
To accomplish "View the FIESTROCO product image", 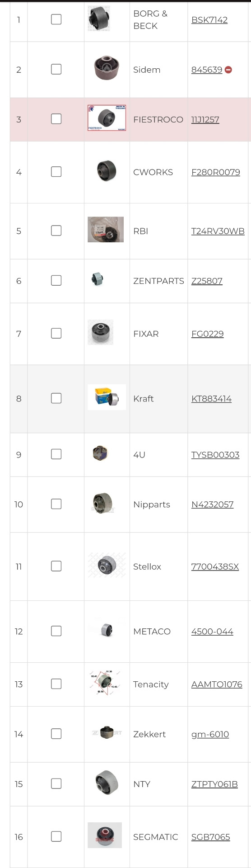I will [107, 118].
